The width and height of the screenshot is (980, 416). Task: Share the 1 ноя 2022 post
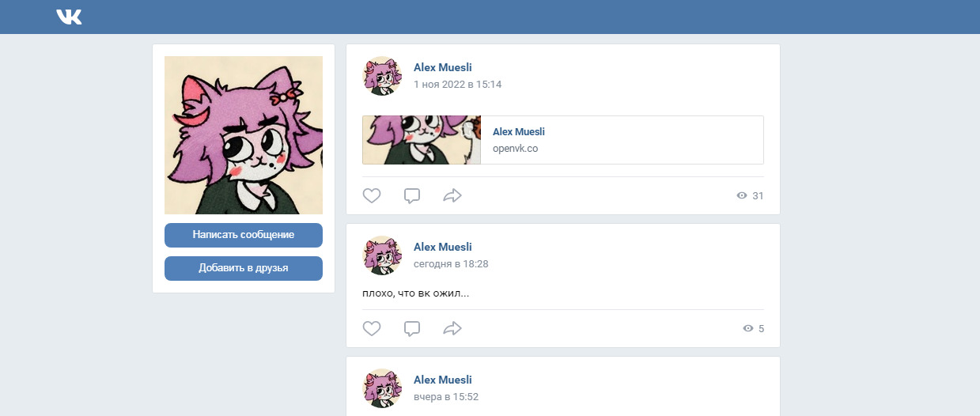coord(452,195)
